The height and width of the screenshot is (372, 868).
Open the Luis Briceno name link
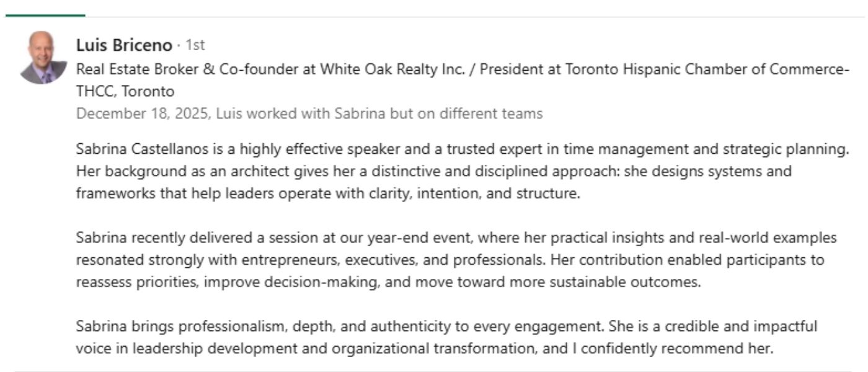(x=123, y=45)
